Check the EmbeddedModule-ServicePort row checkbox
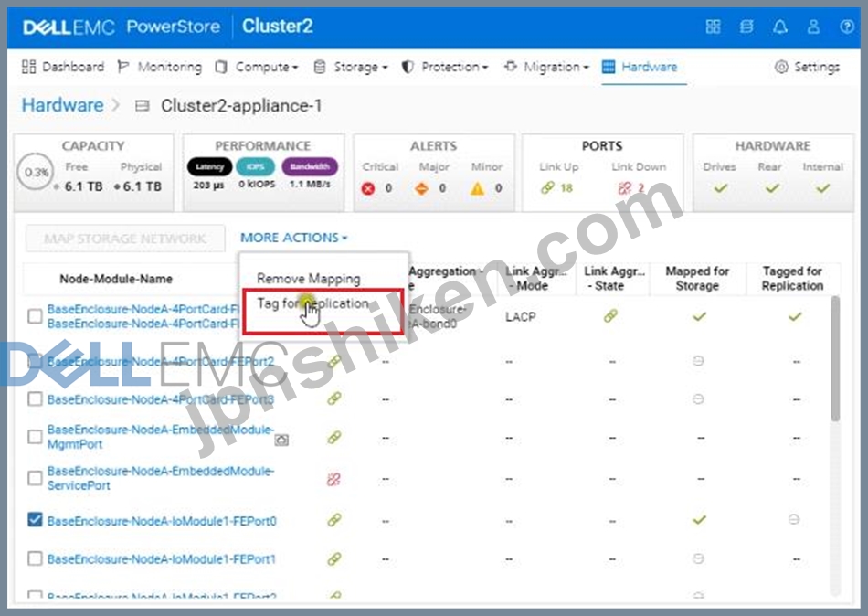This screenshot has height=616, width=868. [35, 478]
